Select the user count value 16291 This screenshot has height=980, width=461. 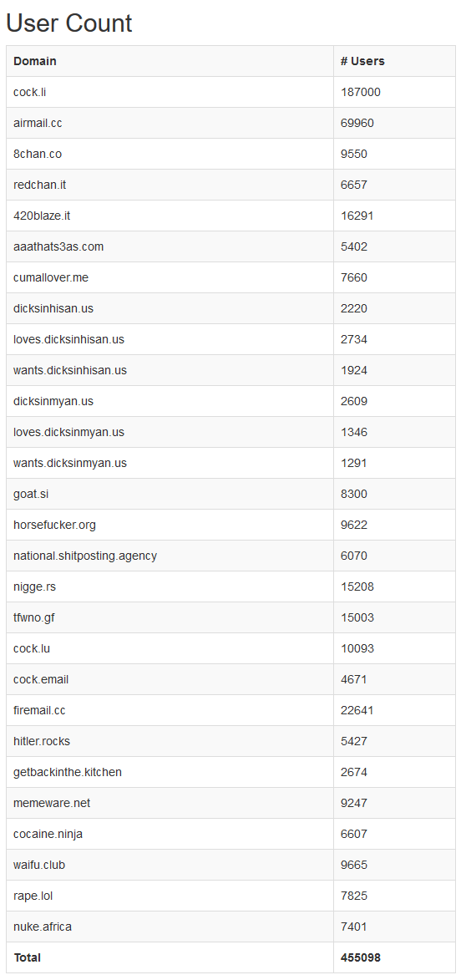point(357,216)
